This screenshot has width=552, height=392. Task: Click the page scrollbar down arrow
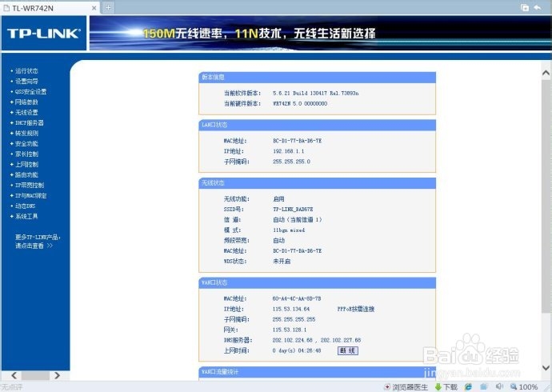[x=546, y=368]
